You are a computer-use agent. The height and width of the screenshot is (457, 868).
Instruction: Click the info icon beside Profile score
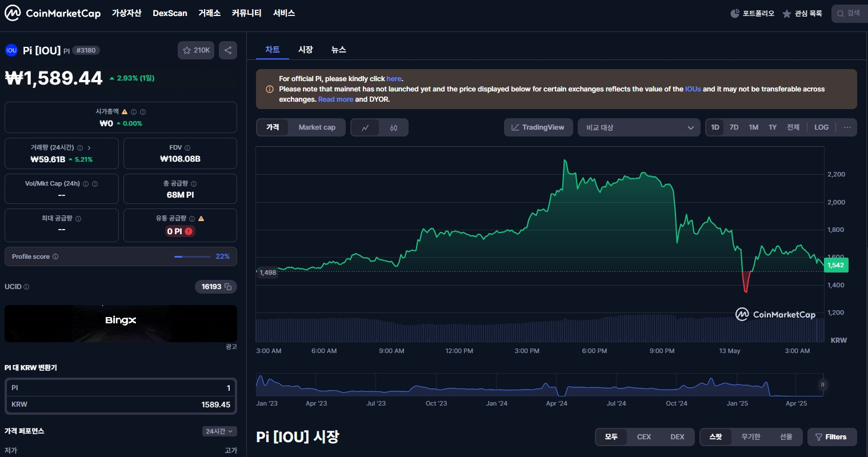coord(55,256)
